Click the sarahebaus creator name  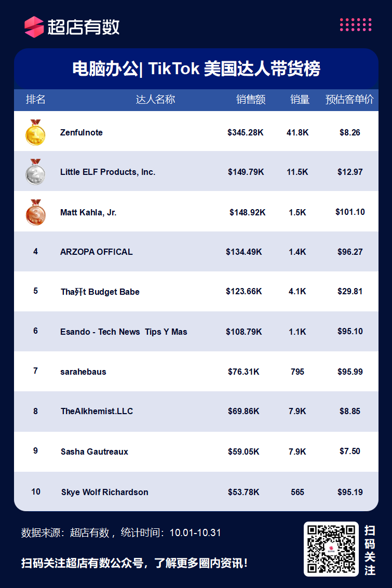click(83, 372)
